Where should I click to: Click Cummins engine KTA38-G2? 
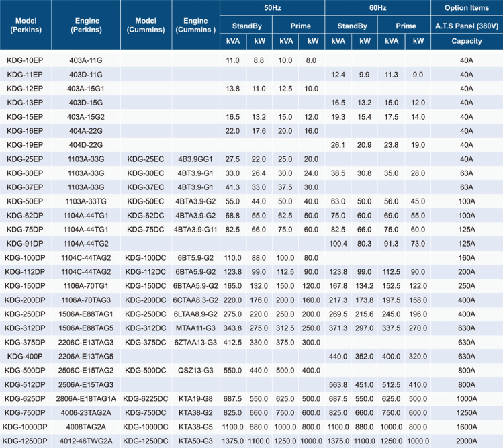[195, 413]
